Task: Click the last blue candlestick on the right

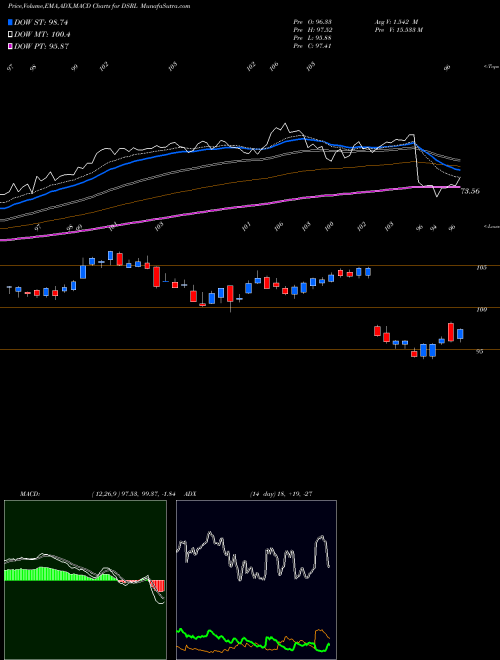Action: point(460,334)
